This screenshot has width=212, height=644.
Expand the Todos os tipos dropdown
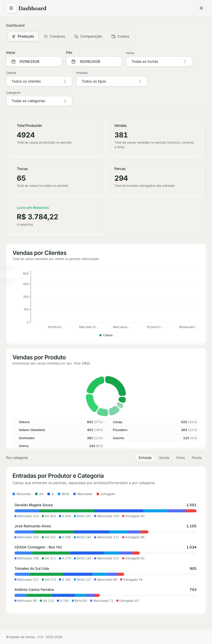coord(112,81)
